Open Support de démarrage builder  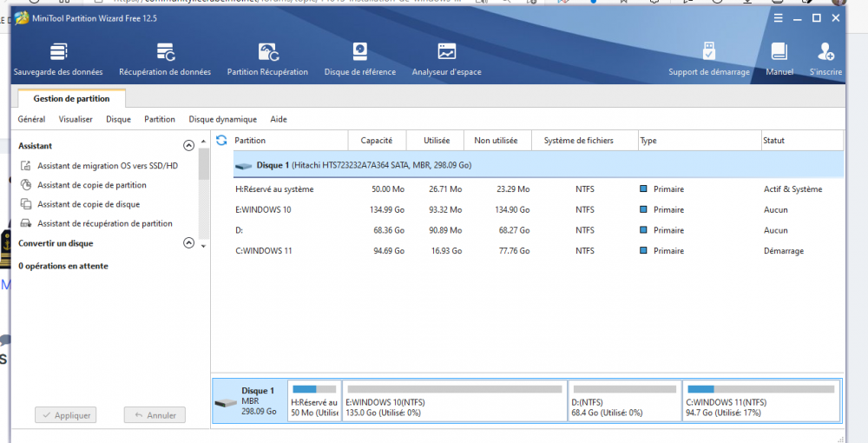tap(708, 59)
